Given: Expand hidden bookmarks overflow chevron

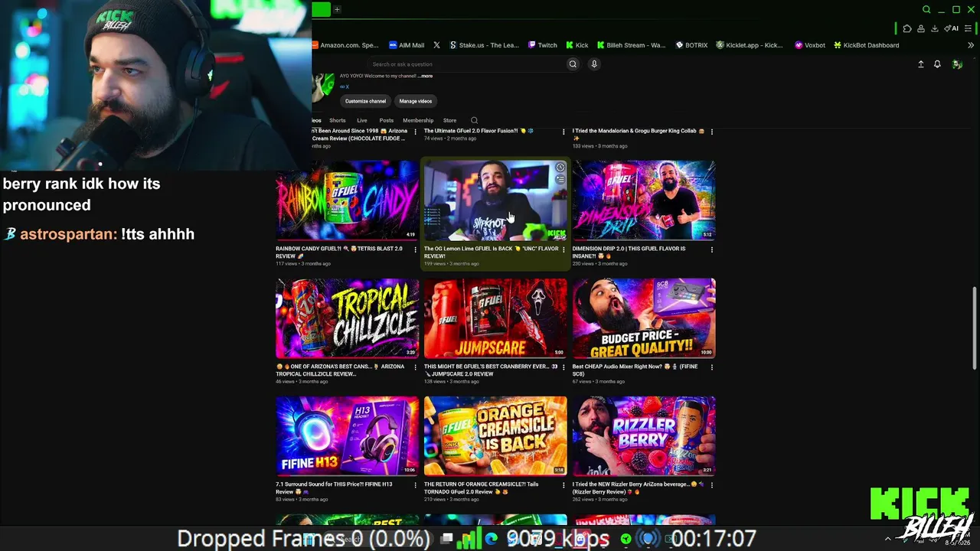Looking at the screenshot, I should click(x=971, y=45).
